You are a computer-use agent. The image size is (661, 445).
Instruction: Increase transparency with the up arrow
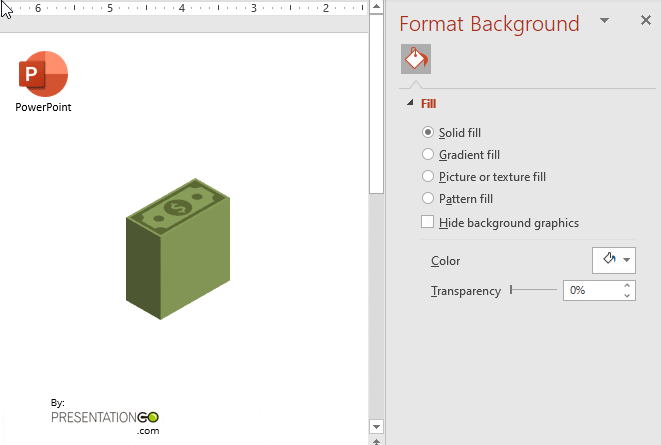coord(627,286)
